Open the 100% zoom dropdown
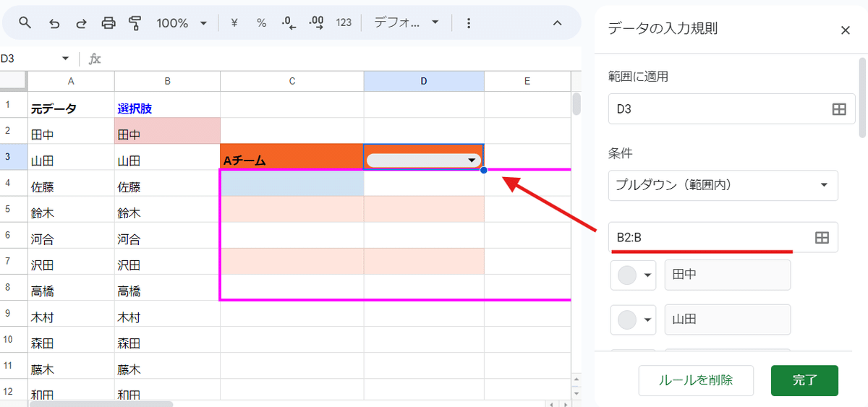 coord(182,23)
